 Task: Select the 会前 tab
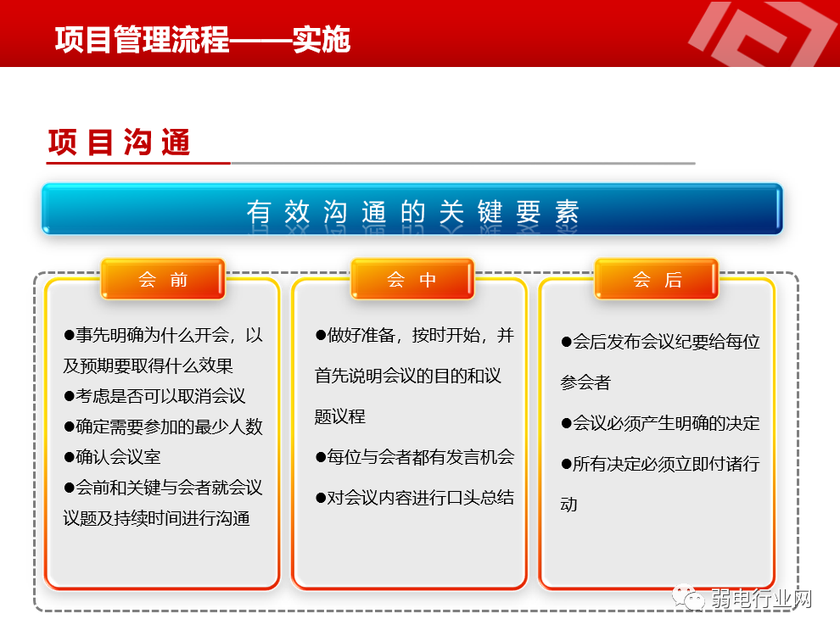click(163, 279)
